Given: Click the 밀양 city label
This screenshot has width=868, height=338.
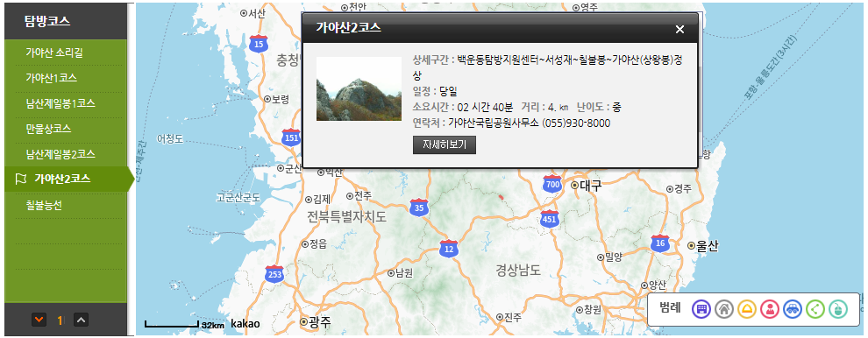Looking at the screenshot, I should [614, 257].
